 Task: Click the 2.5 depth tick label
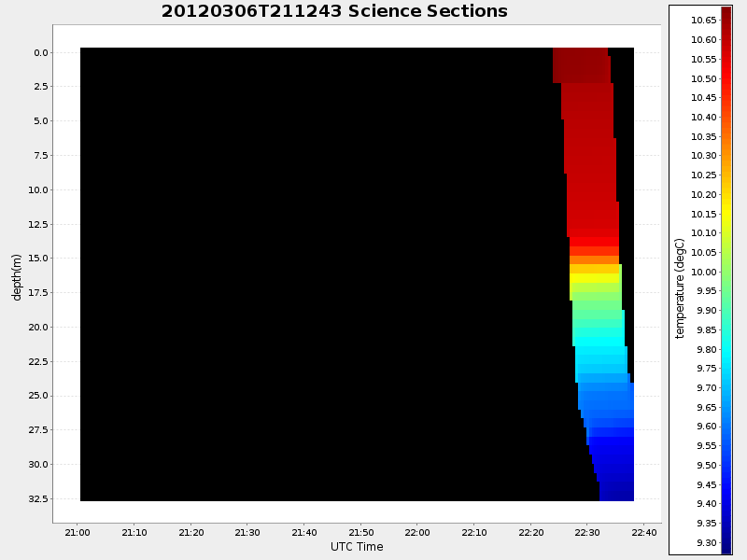coord(41,86)
